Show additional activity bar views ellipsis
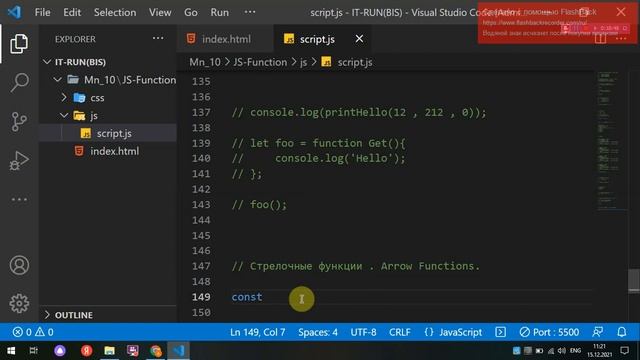This screenshot has height=360, width=640. (19, 200)
